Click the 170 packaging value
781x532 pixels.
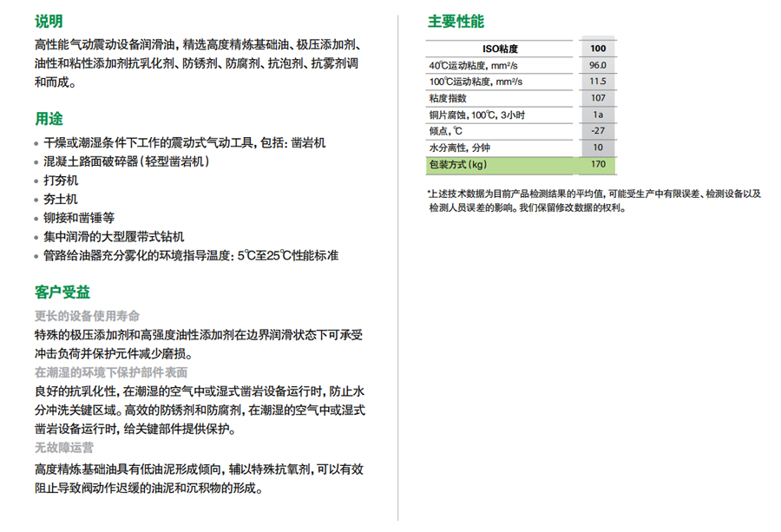tap(598, 164)
